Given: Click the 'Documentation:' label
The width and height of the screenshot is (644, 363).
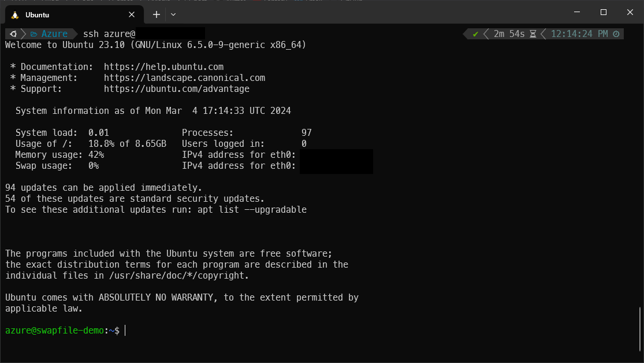Looking at the screenshot, I should pos(57,66).
